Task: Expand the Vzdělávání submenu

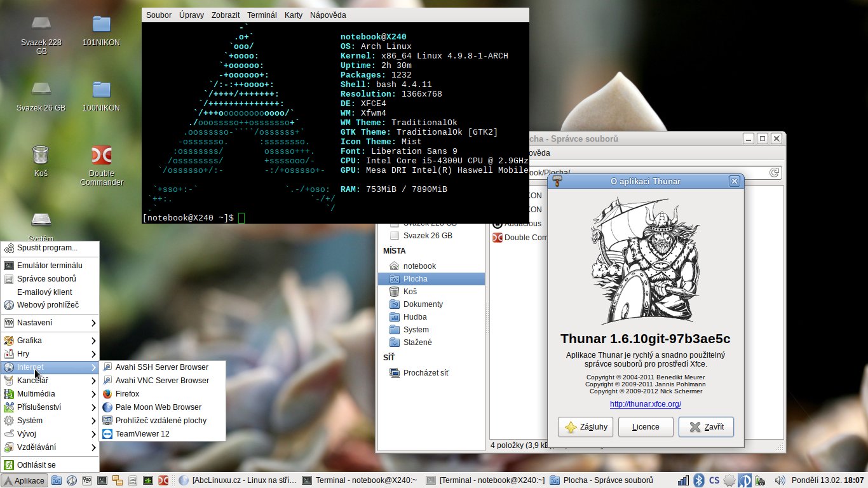Action: (x=50, y=447)
